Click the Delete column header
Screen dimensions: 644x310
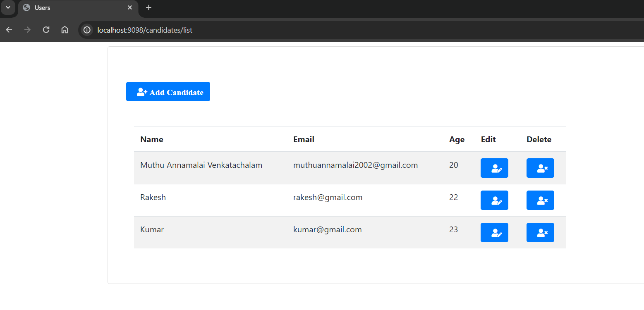[539, 139]
